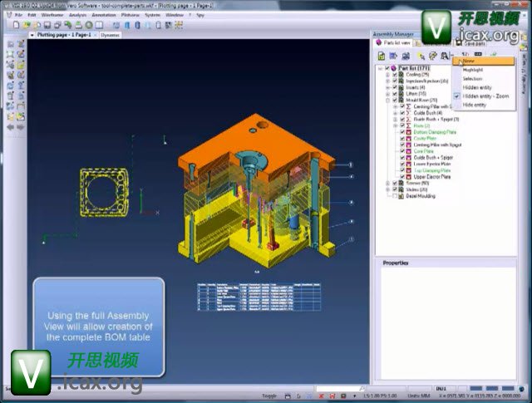Image resolution: width=532 pixels, height=403 pixels.
Task: Click the Save disk icon in toolbar
Action: (x=47, y=25)
